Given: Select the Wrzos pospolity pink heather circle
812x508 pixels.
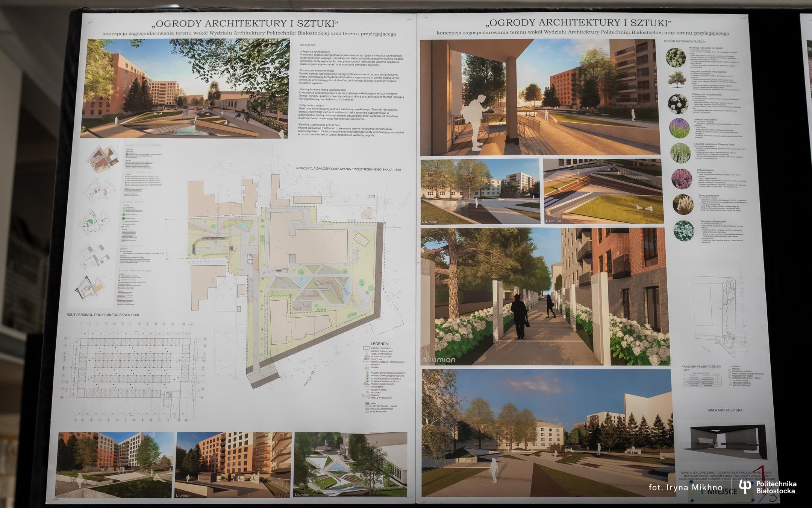Looking at the screenshot, I should pyautogui.click(x=682, y=178).
